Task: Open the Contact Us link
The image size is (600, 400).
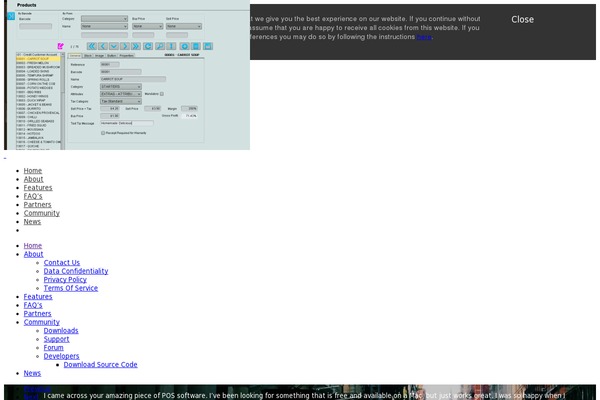Action: [x=62, y=263]
